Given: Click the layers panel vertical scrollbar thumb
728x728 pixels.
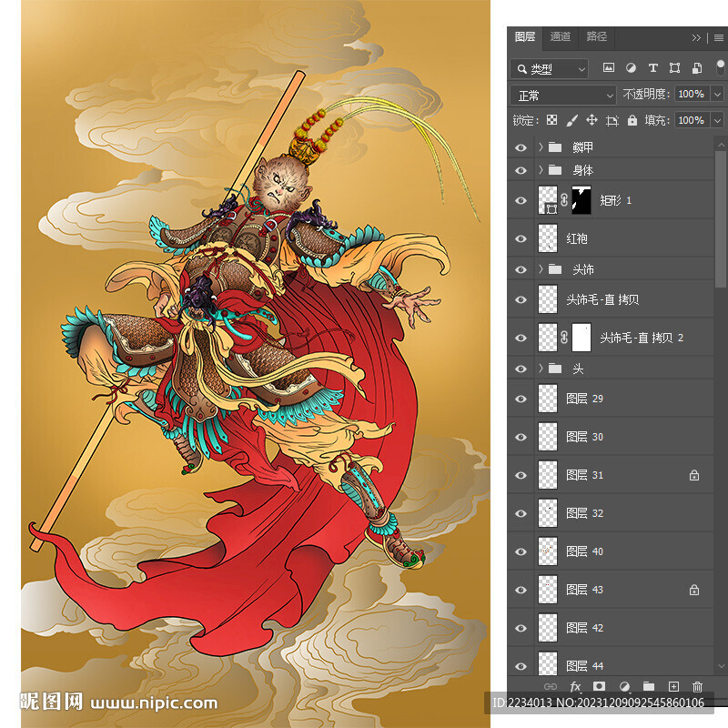Looking at the screenshot, I should coord(720,218).
